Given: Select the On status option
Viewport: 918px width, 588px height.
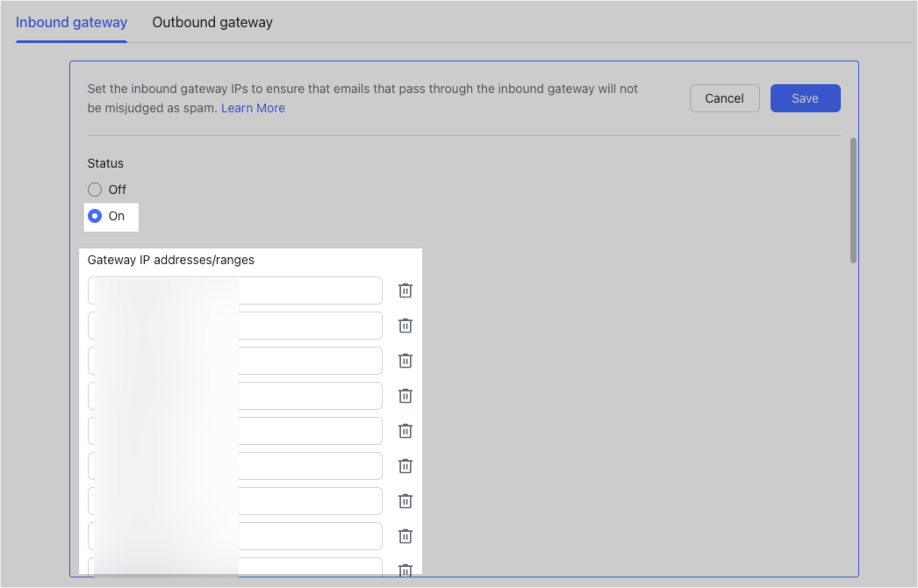Looking at the screenshot, I should point(95,216).
